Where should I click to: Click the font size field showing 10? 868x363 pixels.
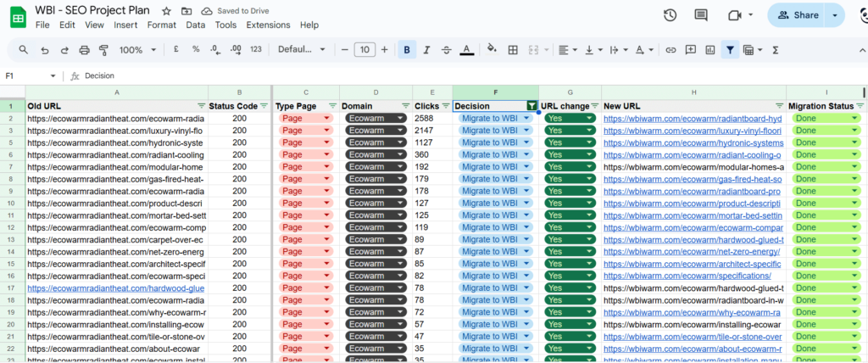(364, 50)
